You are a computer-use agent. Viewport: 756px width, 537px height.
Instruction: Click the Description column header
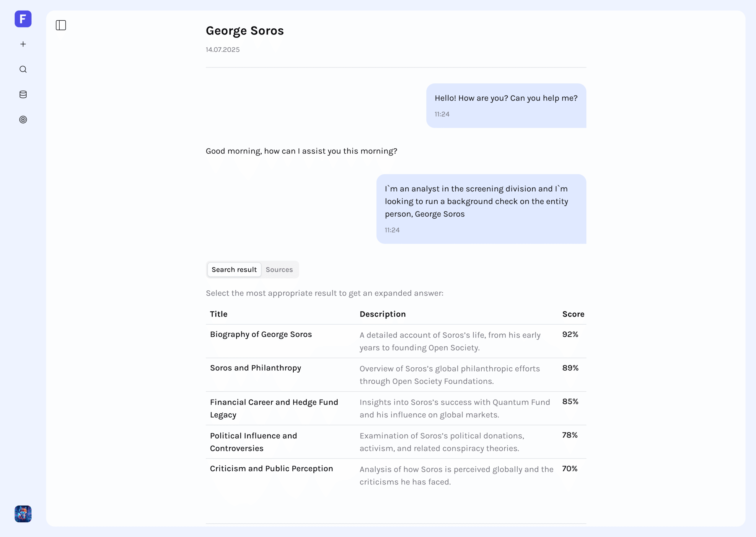[382, 314]
